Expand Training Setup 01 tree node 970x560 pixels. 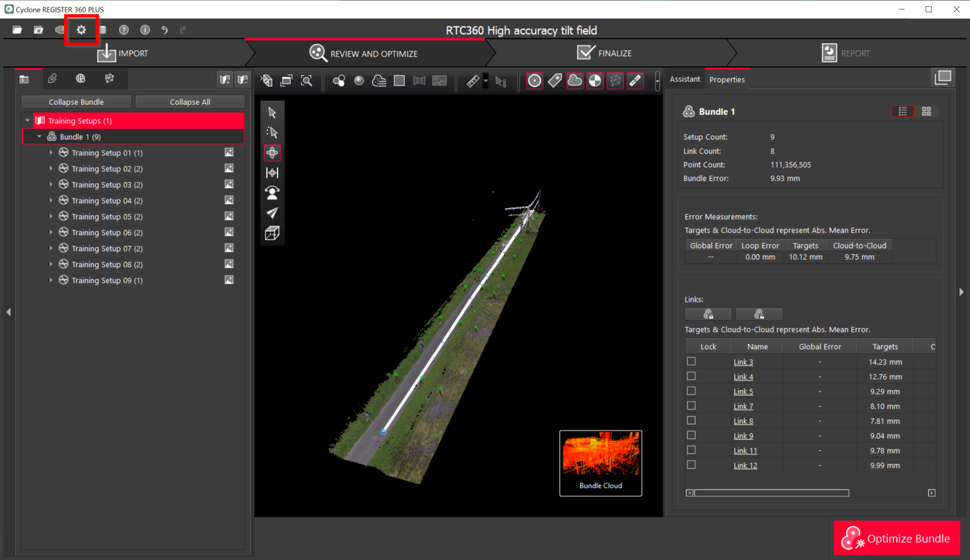51,152
